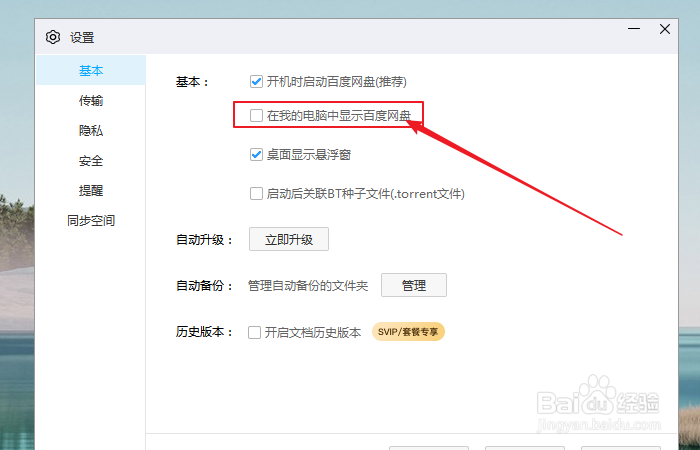700x450 pixels.
Task: Go to the 安全 settings tab
Action: [91, 160]
